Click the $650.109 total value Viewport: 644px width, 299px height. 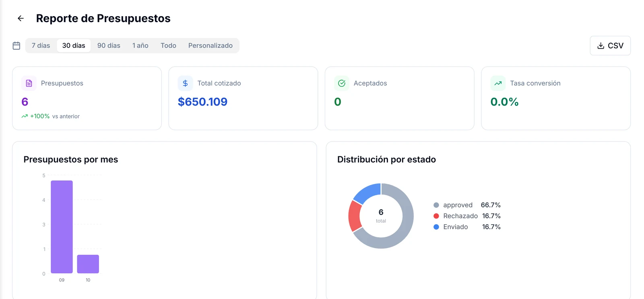pos(202,102)
